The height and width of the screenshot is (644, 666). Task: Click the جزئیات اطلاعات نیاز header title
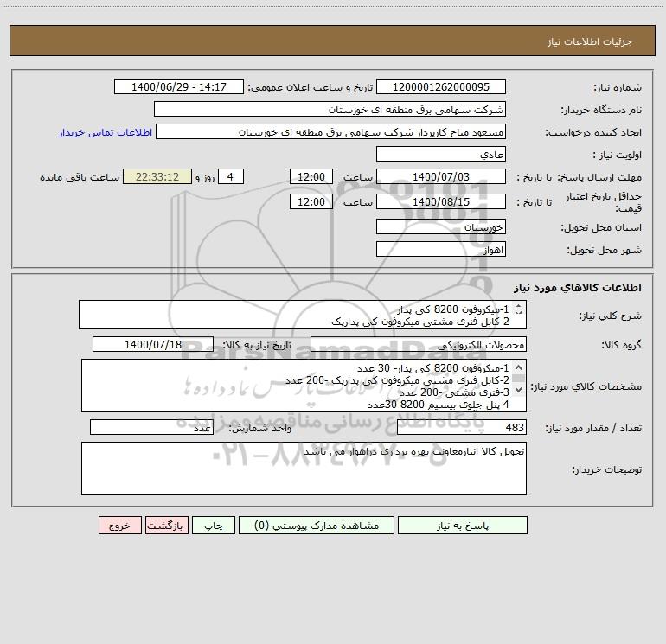point(589,41)
